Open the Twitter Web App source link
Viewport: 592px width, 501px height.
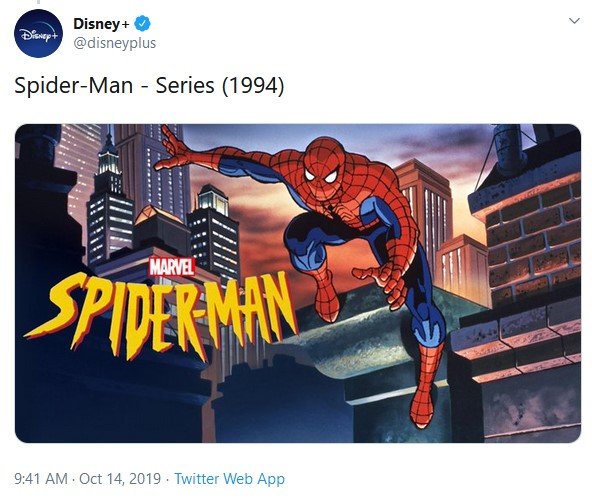230,479
